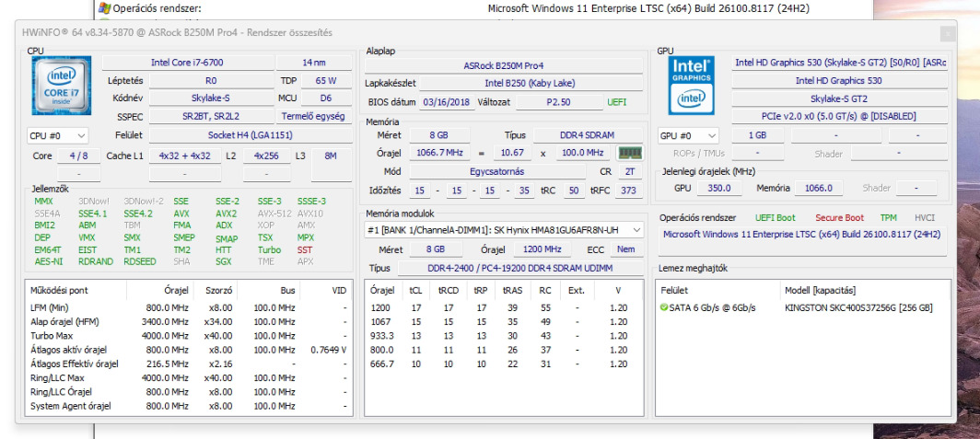Click the red SST feature label
This screenshot has height=439, width=980.
click(x=305, y=249)
